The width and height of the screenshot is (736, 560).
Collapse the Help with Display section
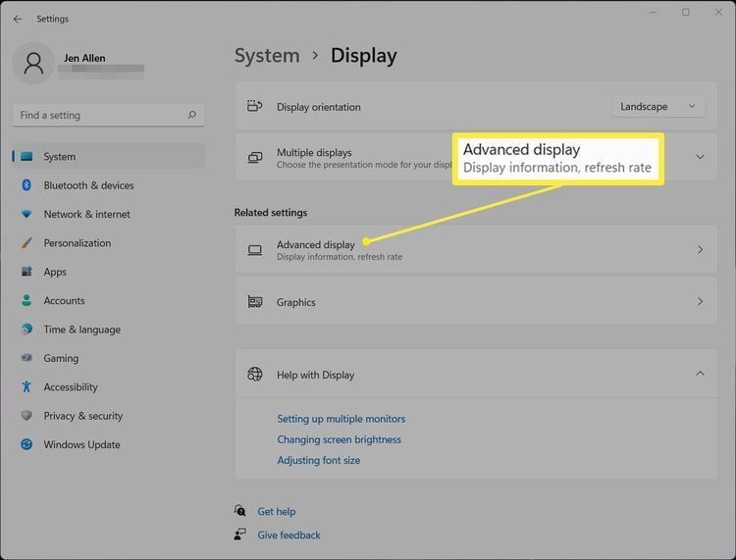pyautogui.click(x=700, y=374)
